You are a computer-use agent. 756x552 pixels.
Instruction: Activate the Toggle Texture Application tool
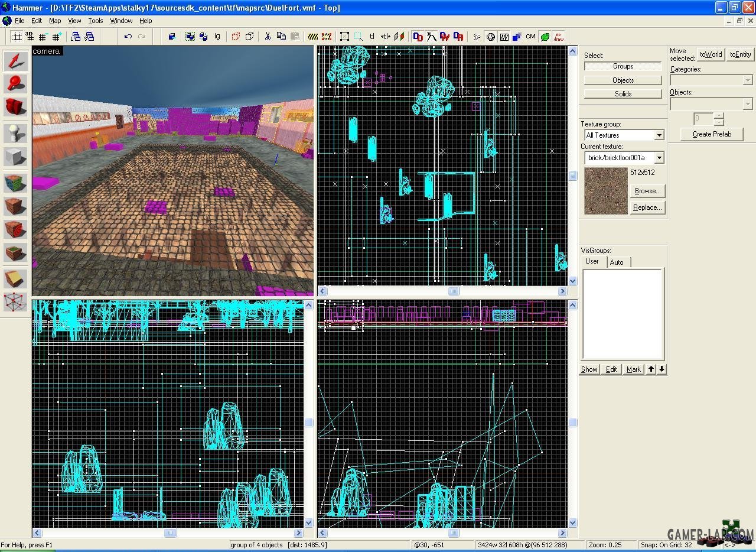click(15, 183)
